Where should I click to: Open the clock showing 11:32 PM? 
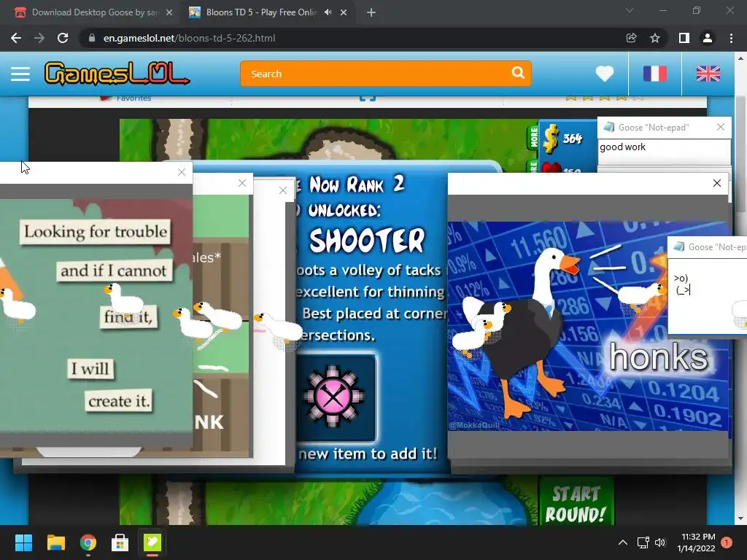click(x=696, y=542)
